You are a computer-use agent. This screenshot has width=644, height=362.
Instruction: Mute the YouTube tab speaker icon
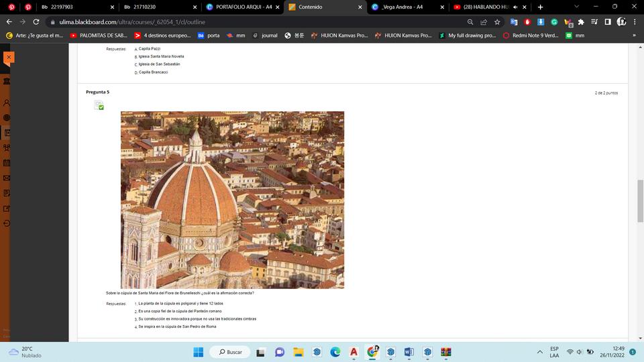point(515,7)
